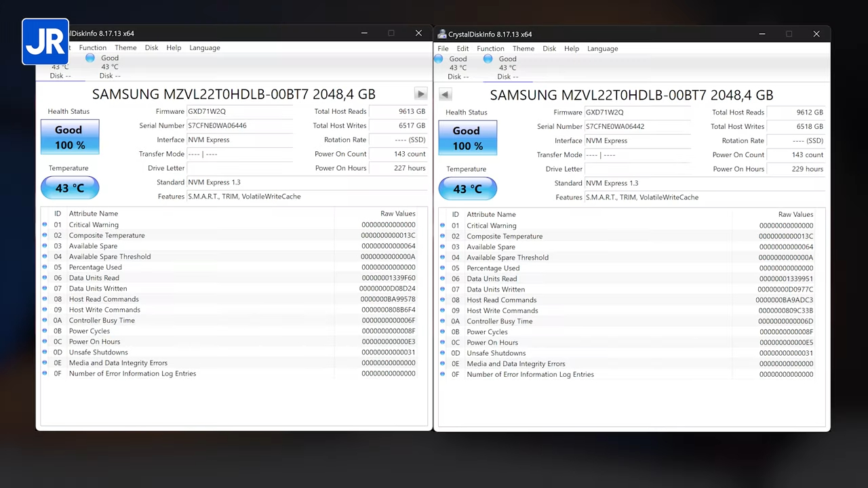Open the Function menu in left window
Screen dimensions: 868x488
pos(93,48)
